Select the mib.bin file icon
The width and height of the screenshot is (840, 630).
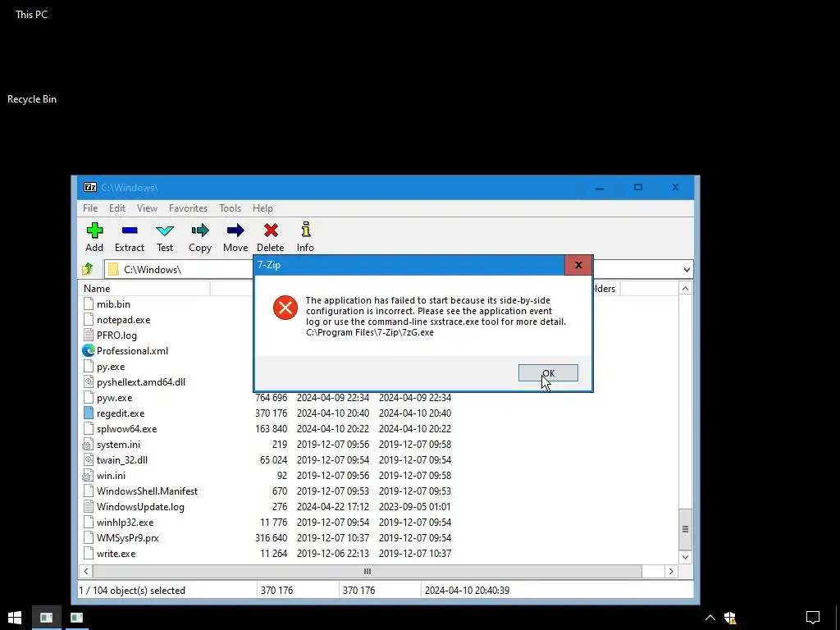coord(89,304)
